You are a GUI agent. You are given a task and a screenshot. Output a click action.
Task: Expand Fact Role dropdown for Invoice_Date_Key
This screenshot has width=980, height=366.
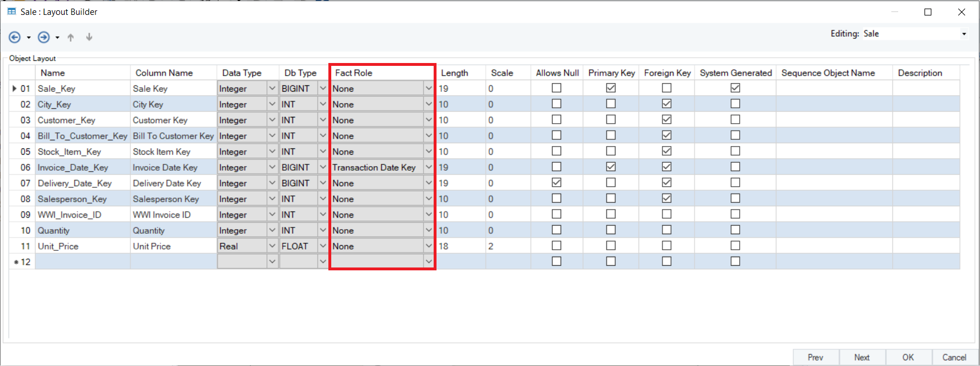[x=428, y=167]
